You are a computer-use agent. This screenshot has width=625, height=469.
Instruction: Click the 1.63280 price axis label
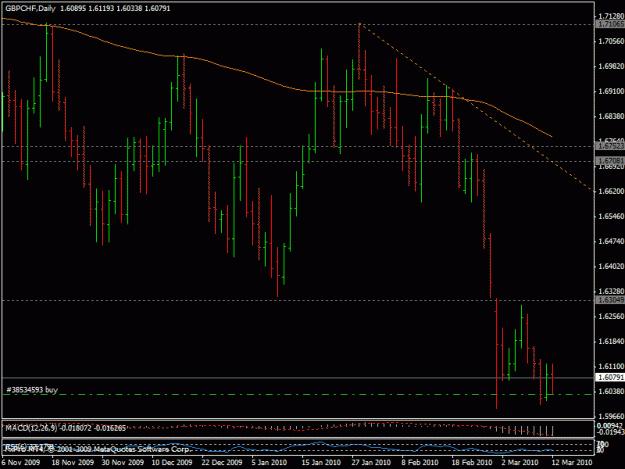611,291
